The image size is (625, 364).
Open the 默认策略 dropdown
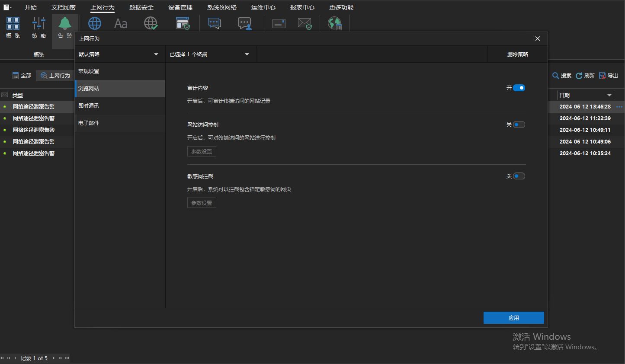point(119,54)
